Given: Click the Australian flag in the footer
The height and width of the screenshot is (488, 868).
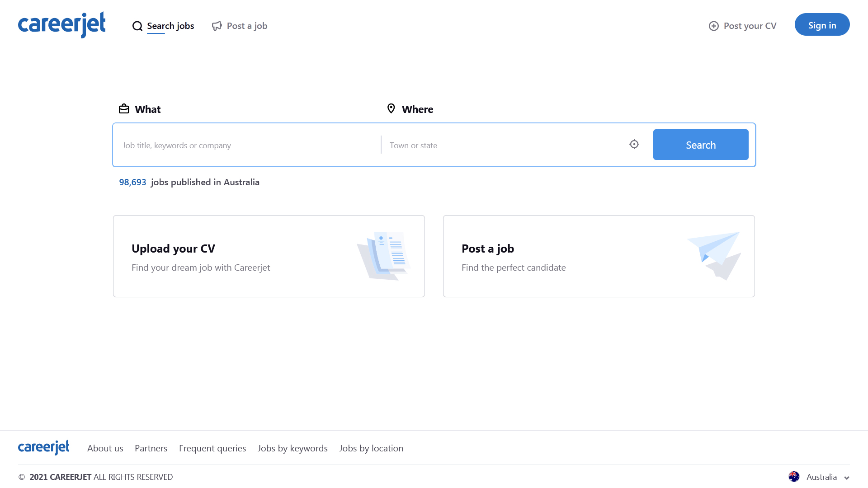Looking at the screenshot, I should (x=794, y=477).
